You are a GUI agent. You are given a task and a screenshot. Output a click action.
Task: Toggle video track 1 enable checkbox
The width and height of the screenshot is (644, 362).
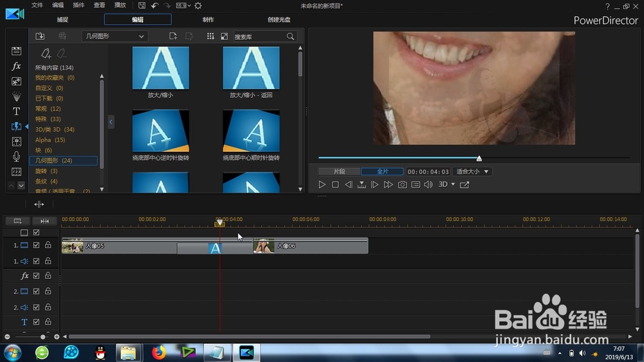click(x=36, y=245)
